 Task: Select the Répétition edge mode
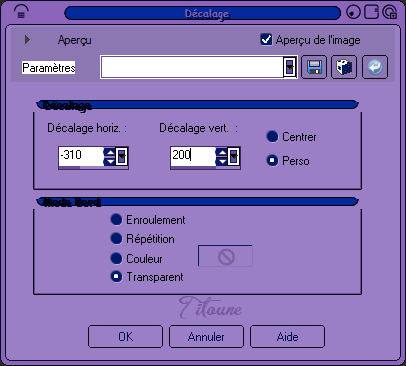pos(116,238)
